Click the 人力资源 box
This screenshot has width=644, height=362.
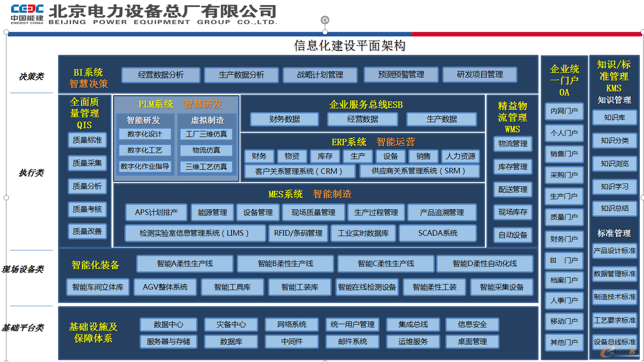coord(460,156)
